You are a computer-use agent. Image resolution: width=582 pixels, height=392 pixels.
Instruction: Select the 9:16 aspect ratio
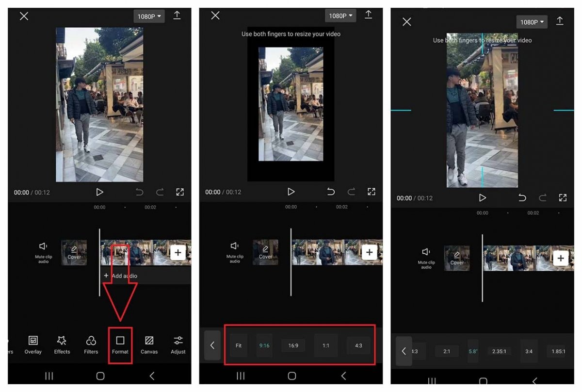[x=264, y=345]
